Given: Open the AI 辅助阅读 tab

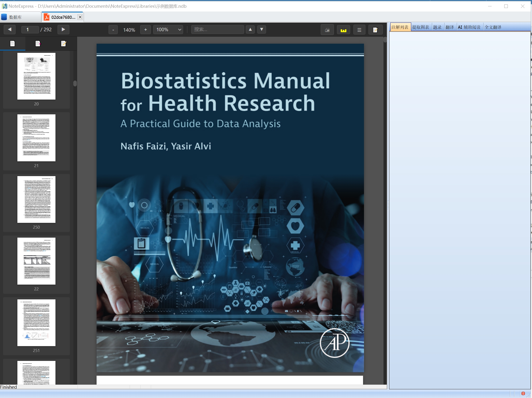Looking at the screenshot, I should tap(469, 27).
